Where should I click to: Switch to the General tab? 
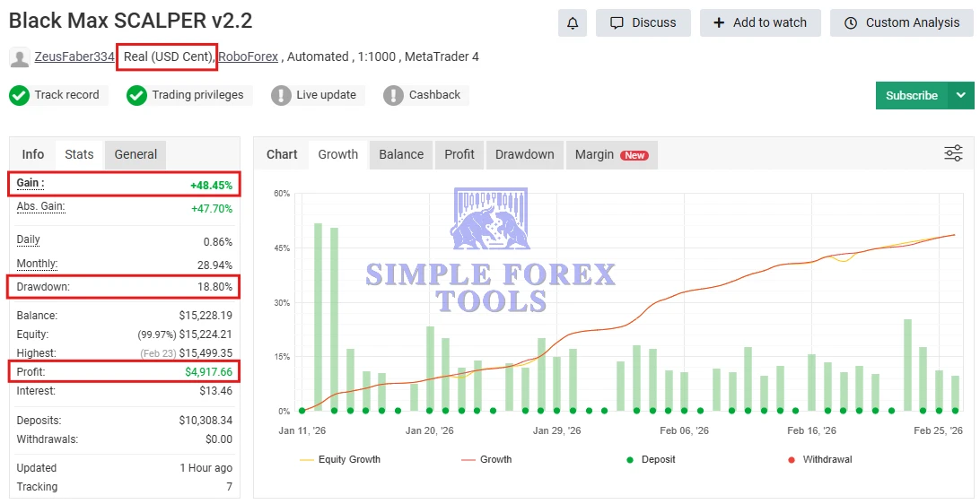click(x=136, y=154)
